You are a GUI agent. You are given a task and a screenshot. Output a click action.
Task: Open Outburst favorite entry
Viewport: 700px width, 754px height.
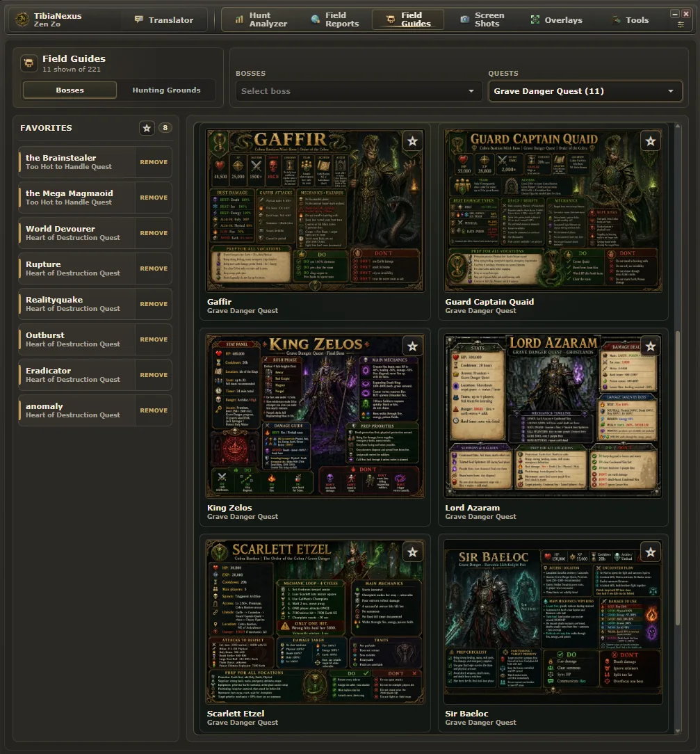click(77, 339)
